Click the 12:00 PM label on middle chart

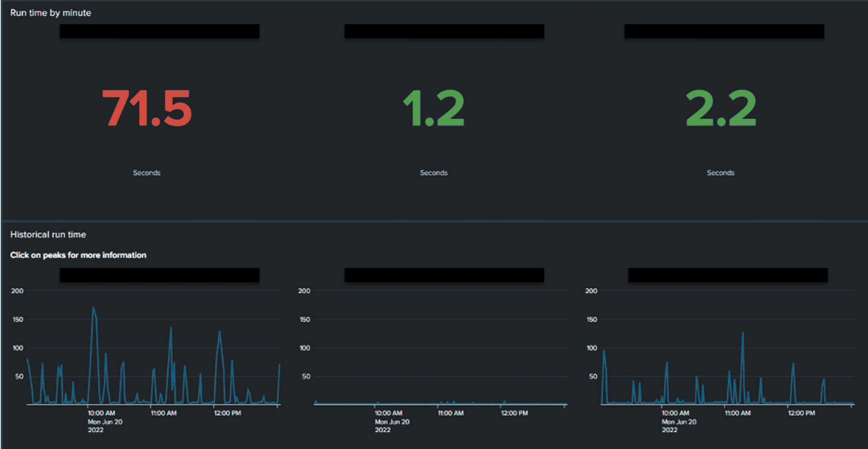pos(514,413)
